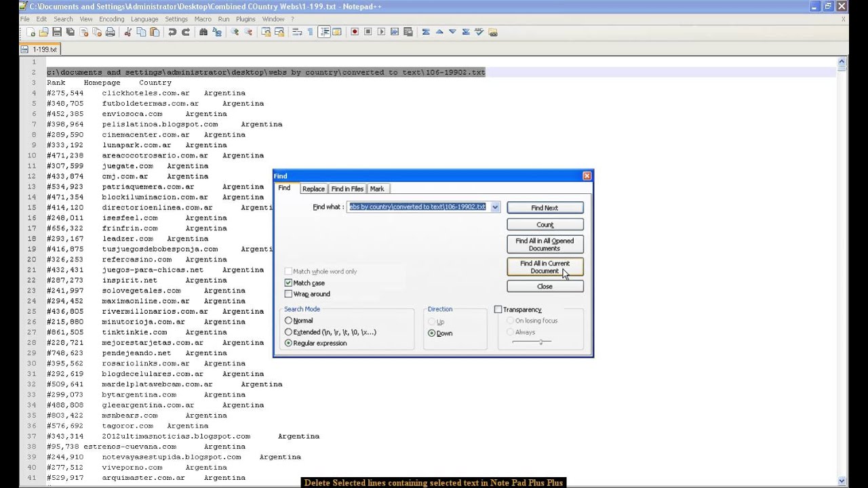The image size is (868, 488).
Task: Click the Zoom in toolbar icon
Action: tap(235, 32)
